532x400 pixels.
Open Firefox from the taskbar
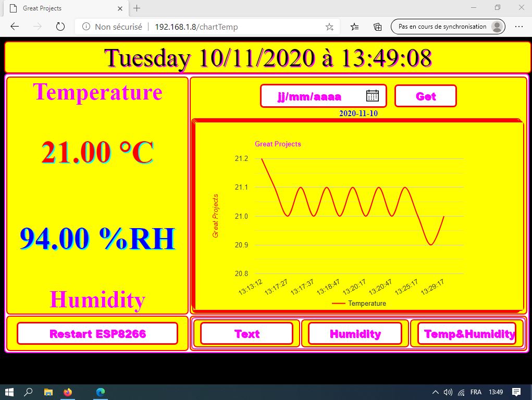tap(68, 392)
